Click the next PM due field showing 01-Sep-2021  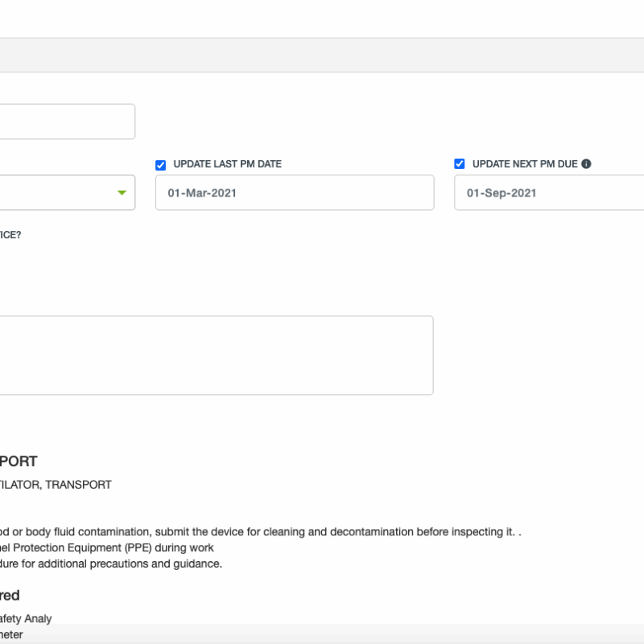pyautogui.click(x=549, y=192)
